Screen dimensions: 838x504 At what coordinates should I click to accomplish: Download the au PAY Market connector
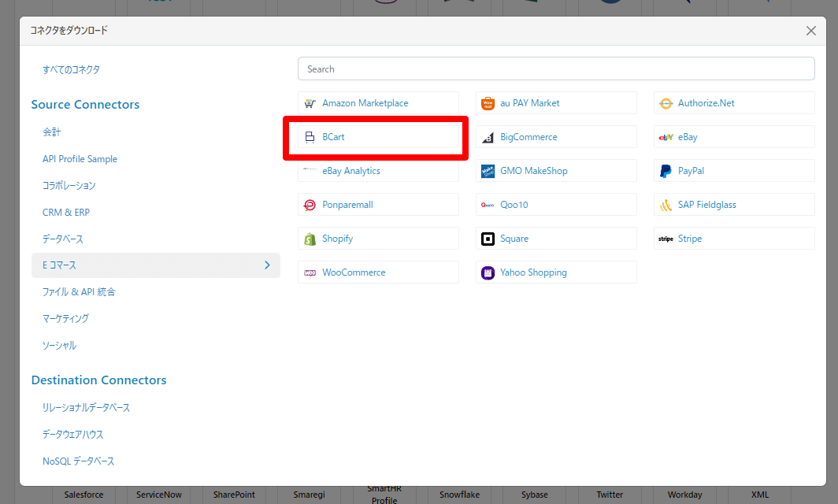point(556,103)
